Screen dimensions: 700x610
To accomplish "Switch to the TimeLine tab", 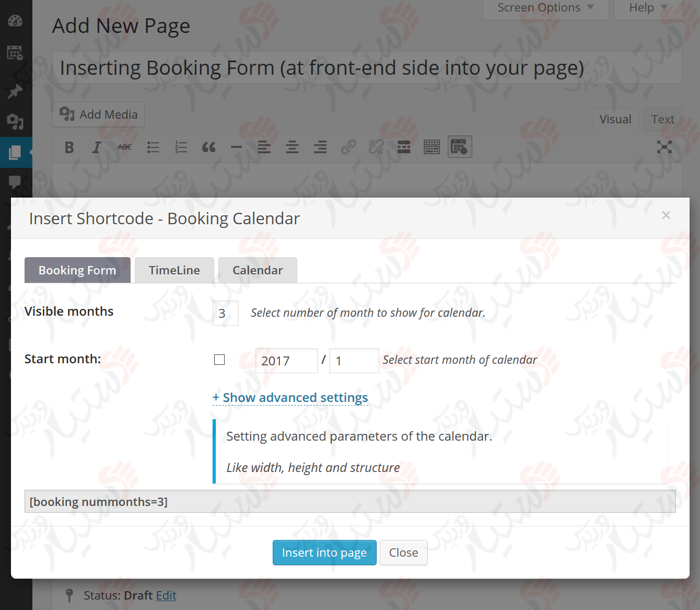I will (x=174, y=270).
